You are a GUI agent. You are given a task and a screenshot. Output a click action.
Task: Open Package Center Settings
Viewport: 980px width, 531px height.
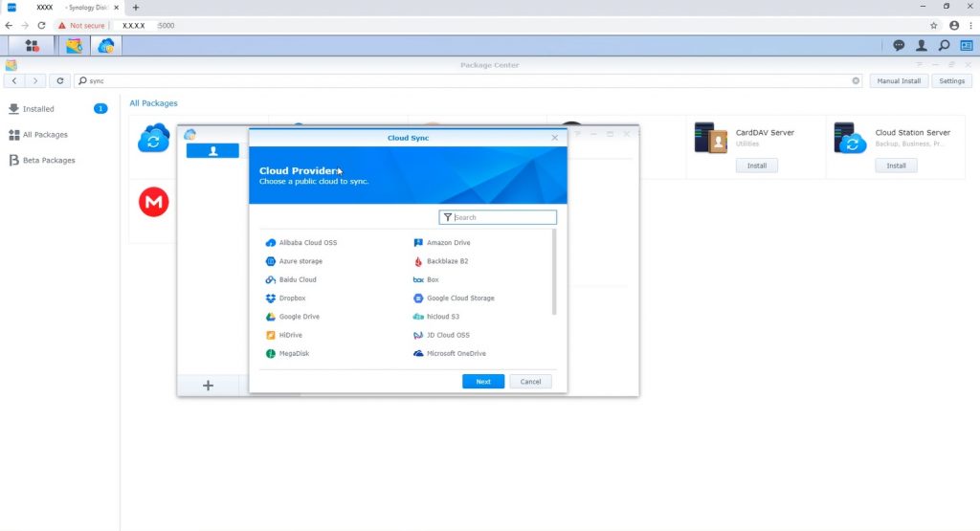[951, 80]
